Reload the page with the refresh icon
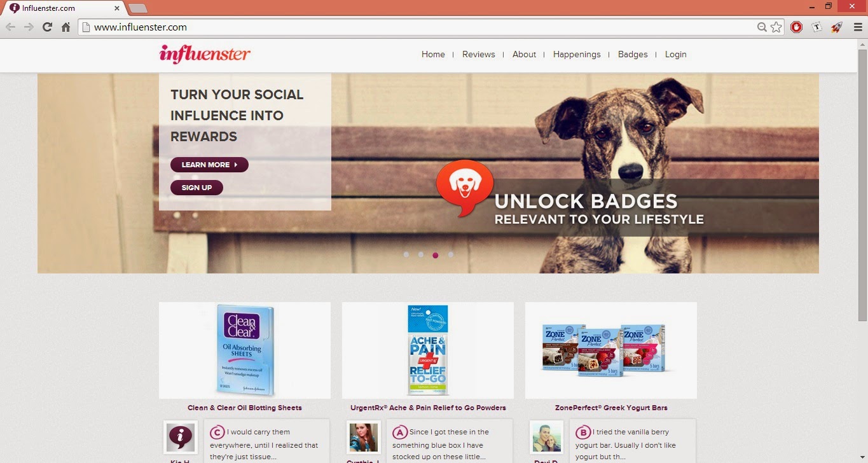This screenshot has height=463, width=868. click(x=47, y=27)
